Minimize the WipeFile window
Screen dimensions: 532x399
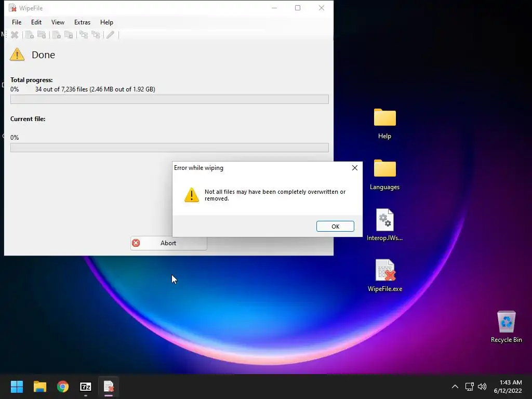274,8
